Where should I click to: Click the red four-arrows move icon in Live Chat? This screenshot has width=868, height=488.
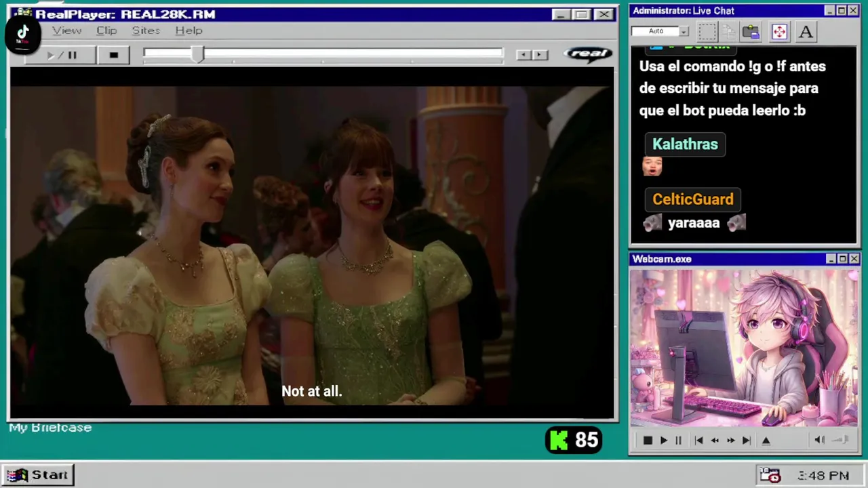[779, 32]
